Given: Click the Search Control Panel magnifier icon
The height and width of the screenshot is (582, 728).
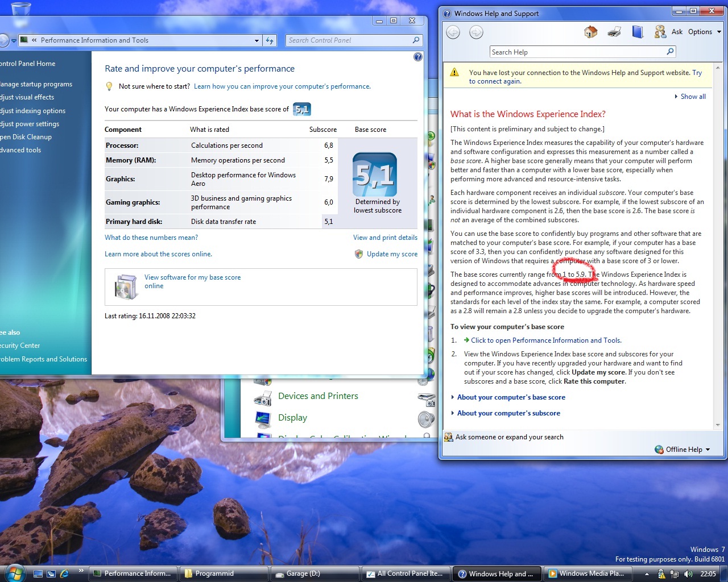Looking at the screenshot, I should [416, 40].
